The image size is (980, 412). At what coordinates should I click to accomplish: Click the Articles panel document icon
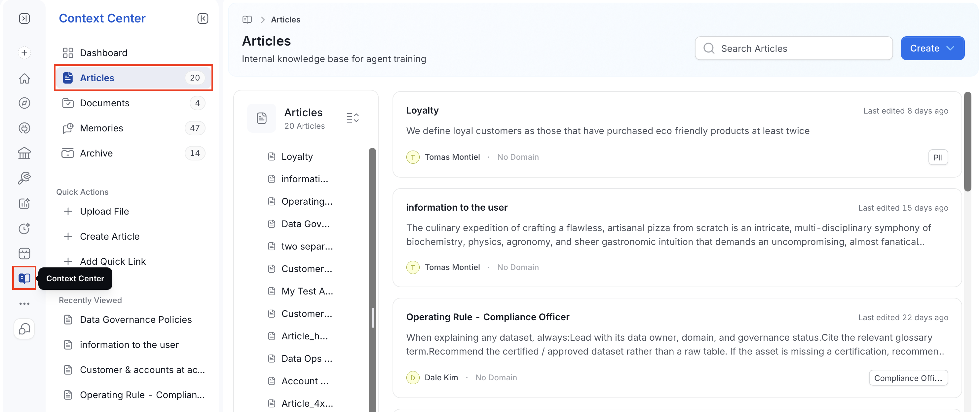point(262,118)
